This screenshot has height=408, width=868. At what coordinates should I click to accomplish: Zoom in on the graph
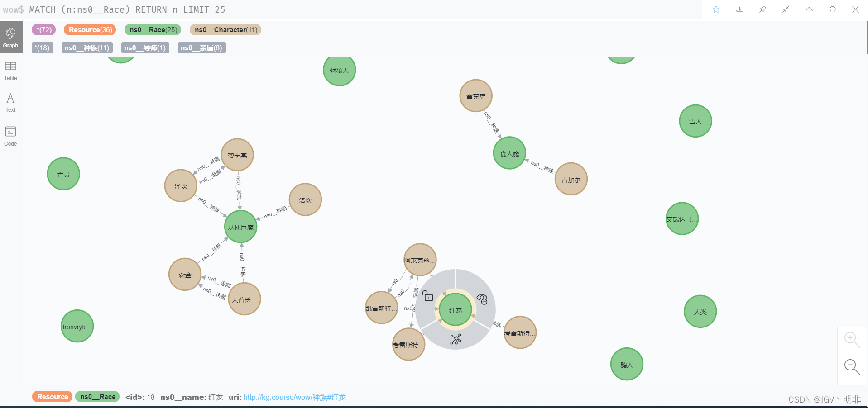click(852, 339)
